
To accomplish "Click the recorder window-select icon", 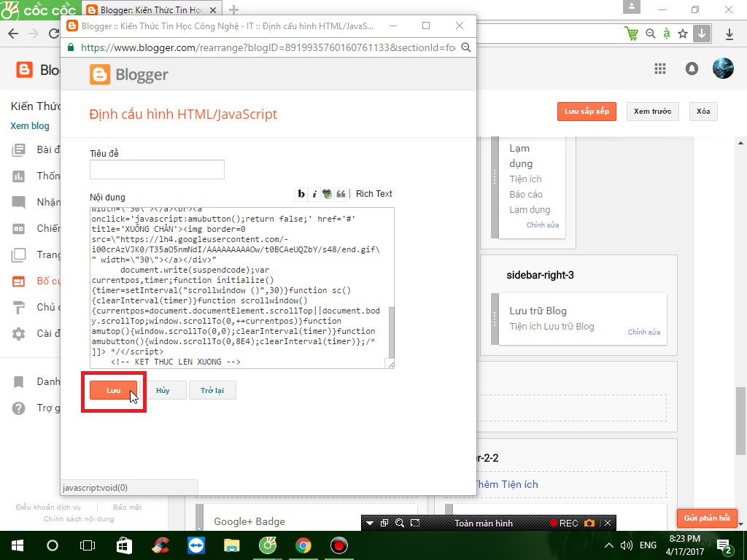I will [x=384, y=523].
